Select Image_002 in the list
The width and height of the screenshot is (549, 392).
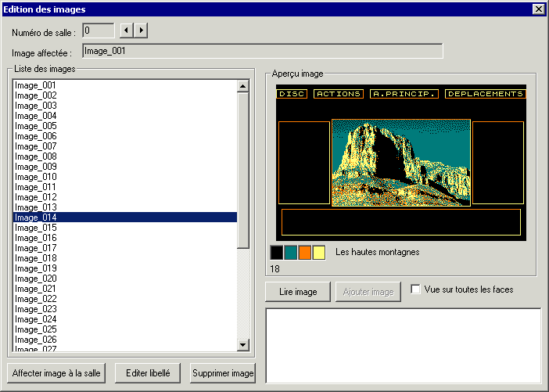[125, 95]
